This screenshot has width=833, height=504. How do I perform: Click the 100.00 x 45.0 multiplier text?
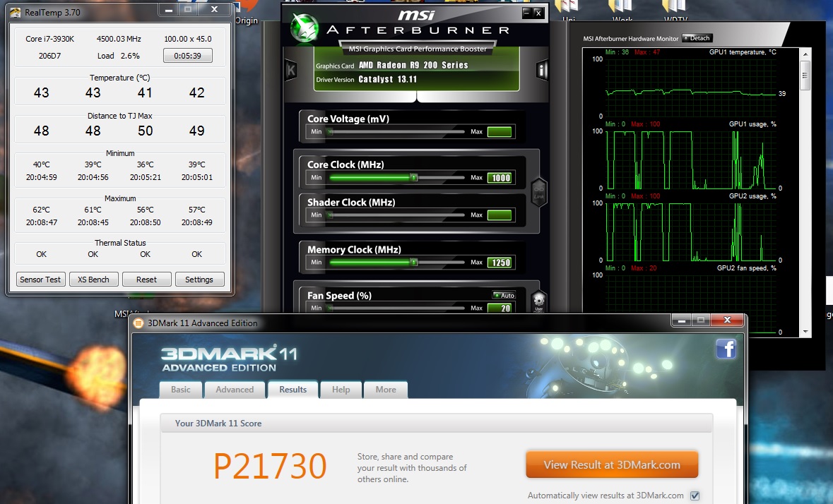[x=187, y=39]
